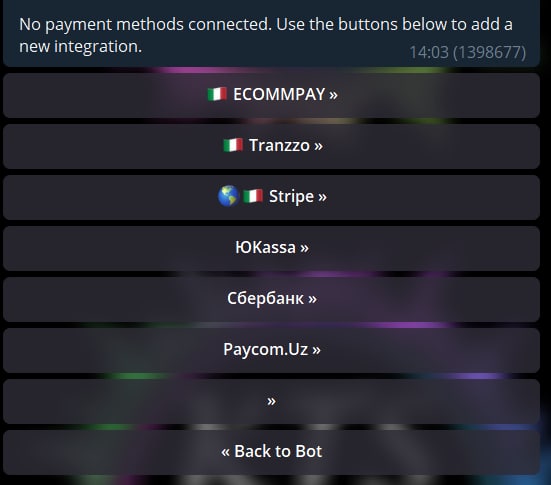Click the 'No payment methods connected' message
Image resolution: width=551 pixels, height=485 pixels.
266,35
